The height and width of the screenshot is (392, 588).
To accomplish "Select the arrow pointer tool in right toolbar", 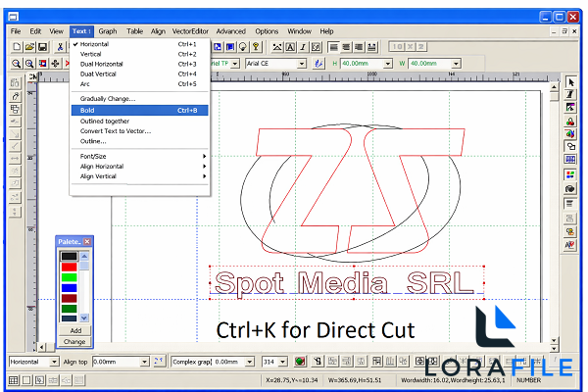I will click(x=570, y=82).
